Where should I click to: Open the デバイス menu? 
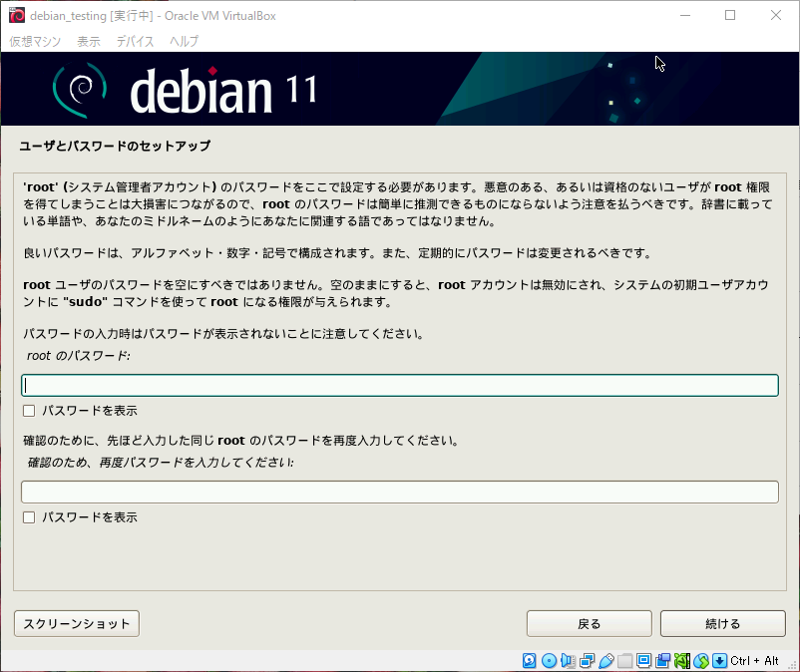(x=135, y=41)
